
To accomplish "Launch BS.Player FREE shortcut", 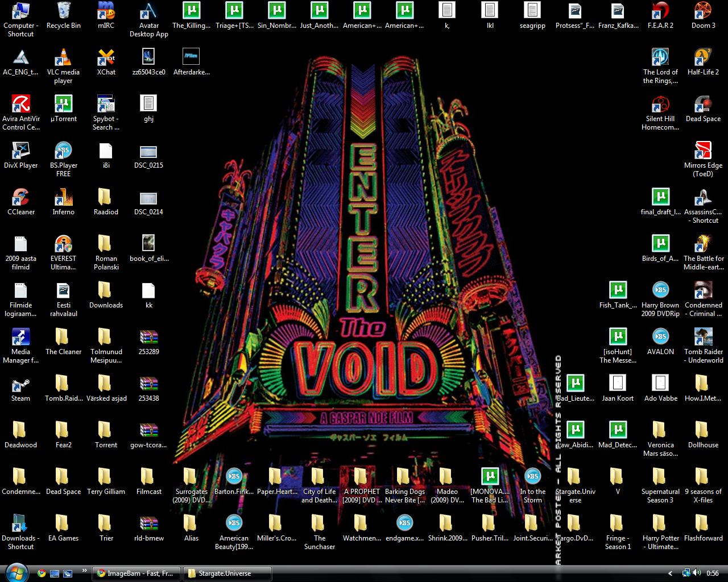I will coord(63,160).
